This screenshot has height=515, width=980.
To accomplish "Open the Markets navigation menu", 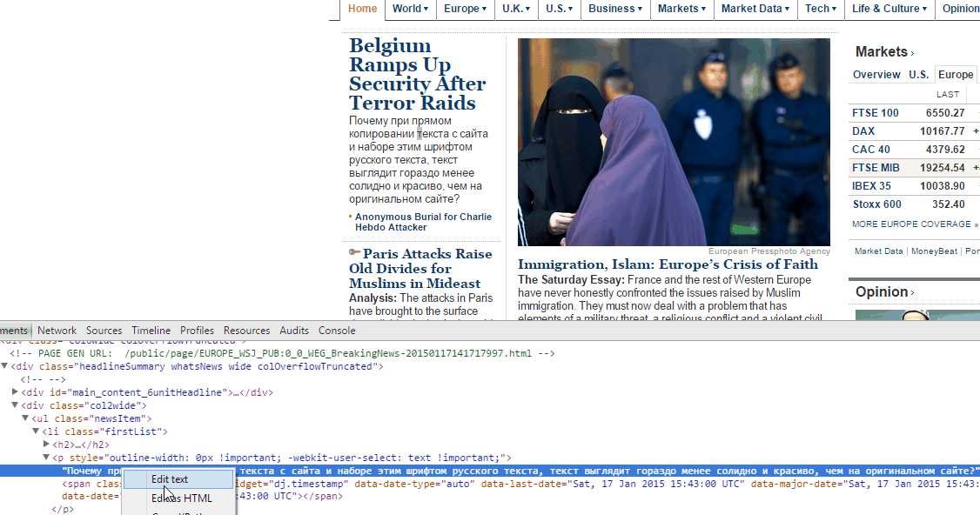I will (681, 9).
